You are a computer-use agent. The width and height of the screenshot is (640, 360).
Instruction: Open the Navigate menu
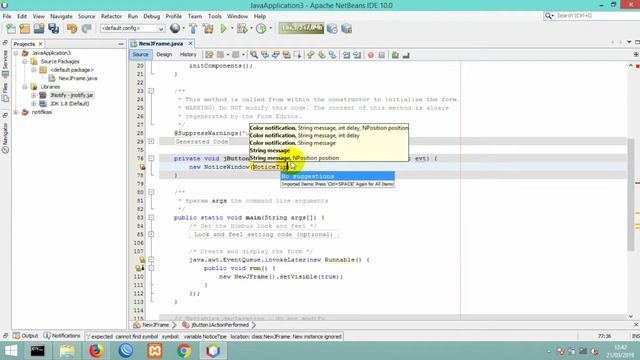click(x=61, y=16)
